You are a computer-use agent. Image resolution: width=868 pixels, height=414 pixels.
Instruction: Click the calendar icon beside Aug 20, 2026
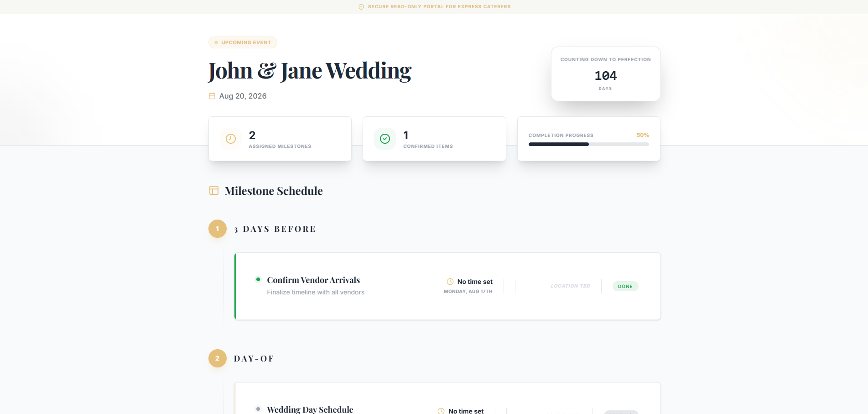pos(212,96)
